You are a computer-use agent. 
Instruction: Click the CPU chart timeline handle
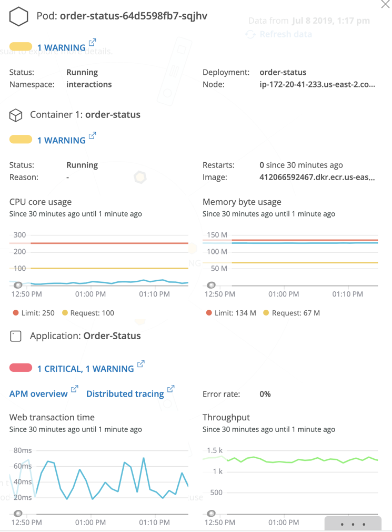coord(18,285)
